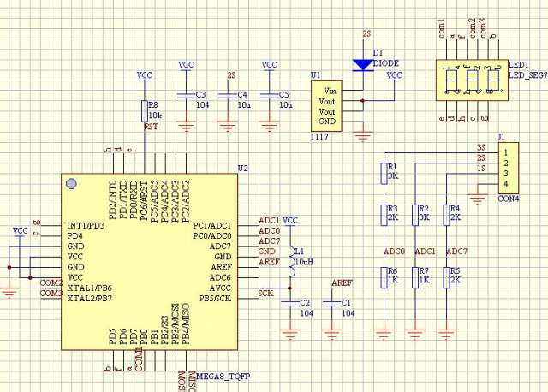Select capacitor C3 near top
Image resolution: width=548 pixels, height=392 pixels.
[185, 95]
